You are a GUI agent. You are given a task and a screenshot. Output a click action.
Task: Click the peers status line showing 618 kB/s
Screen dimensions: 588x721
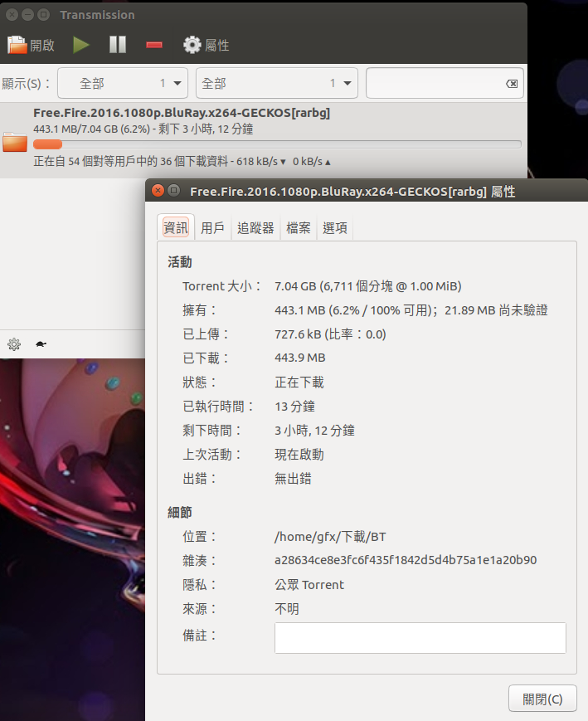click(x=182, y=162)
